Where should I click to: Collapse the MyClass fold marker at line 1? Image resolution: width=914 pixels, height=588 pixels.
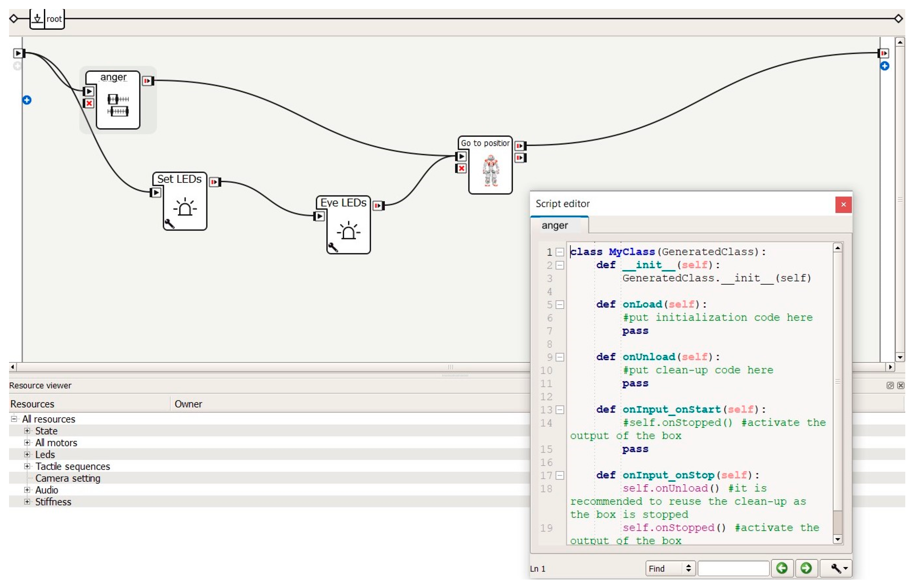pyautogui.click(x=560, y=252)
